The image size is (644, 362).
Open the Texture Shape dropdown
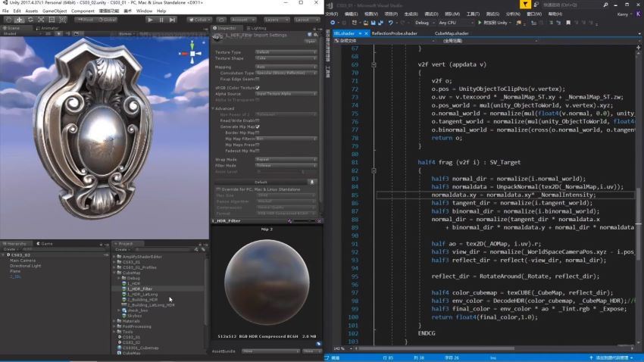pos(286,58)
